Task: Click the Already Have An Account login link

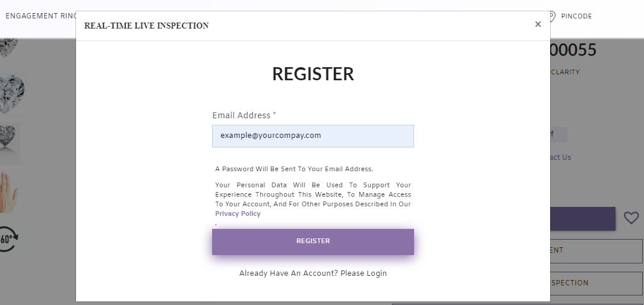Action: point(312,273)
